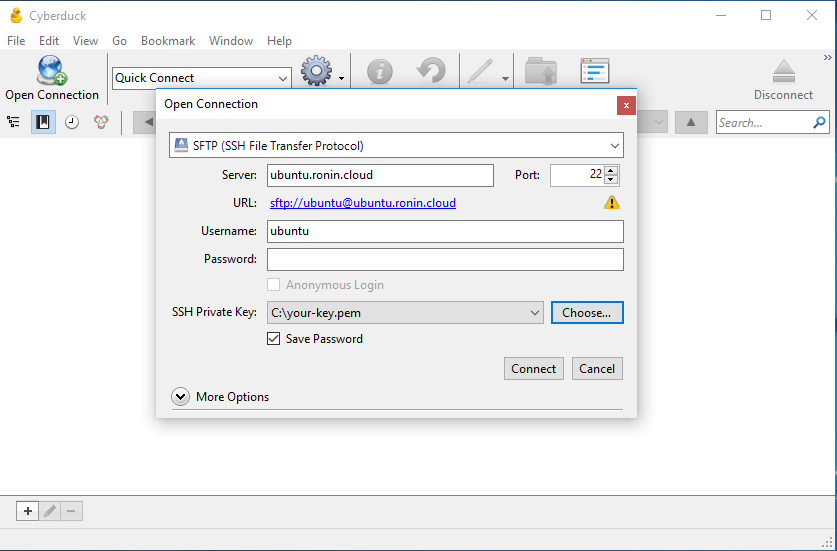Click the Connect button
The width and height of the screenshot is (837, 551).
click(x=534, y=368)
